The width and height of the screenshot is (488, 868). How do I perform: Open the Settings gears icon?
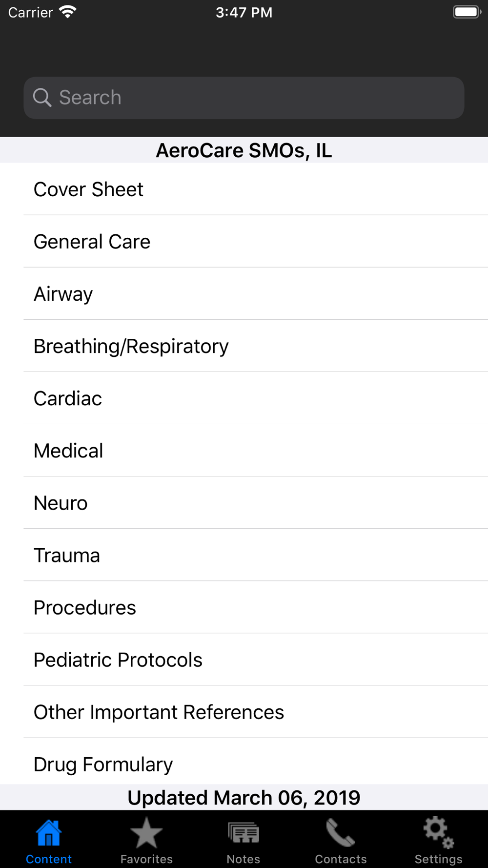pos(438,833)
